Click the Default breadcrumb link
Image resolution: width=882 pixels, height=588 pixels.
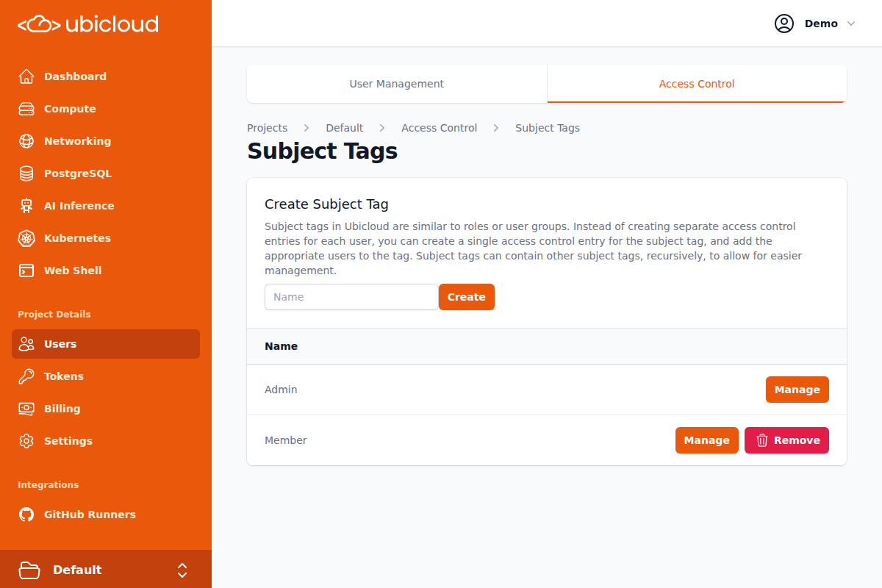(x=345, y=128)
